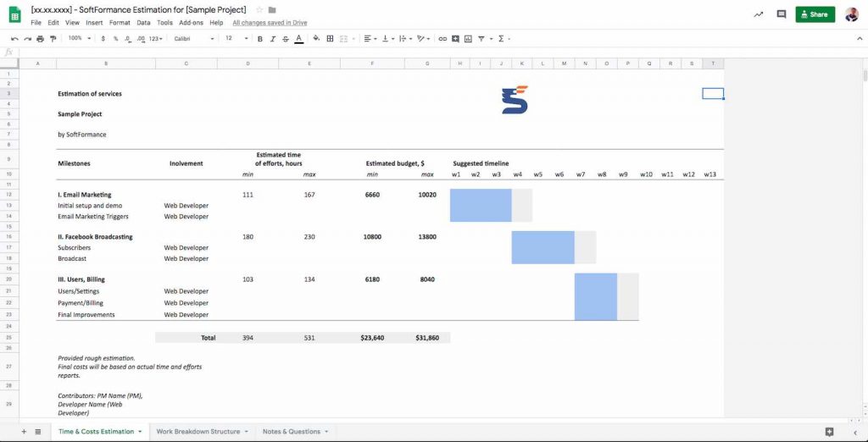Click the Explore icon at bottom right
The width and height of the screenshot is (868, 442).
(x=829, y=432)
